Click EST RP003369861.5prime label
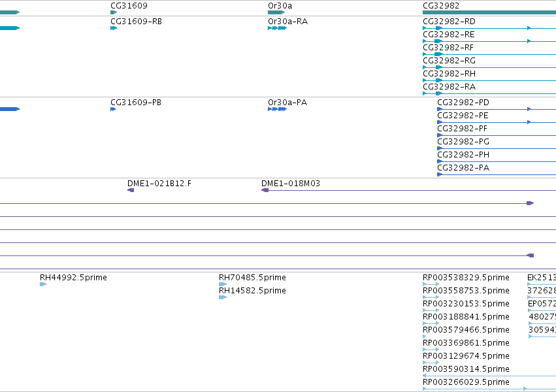Image resolution: width=556 pixels, height=392 pixels. pos(466,343)
